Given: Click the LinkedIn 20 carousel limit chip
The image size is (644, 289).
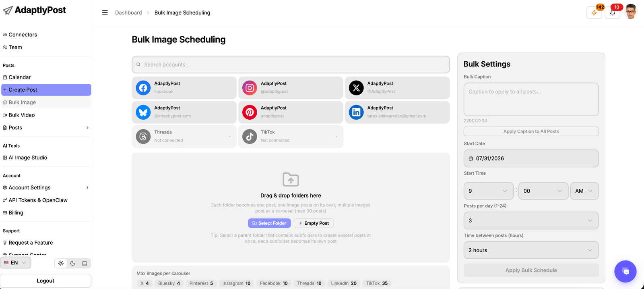Looking at the screenshot, I should (x=344, y=283).
